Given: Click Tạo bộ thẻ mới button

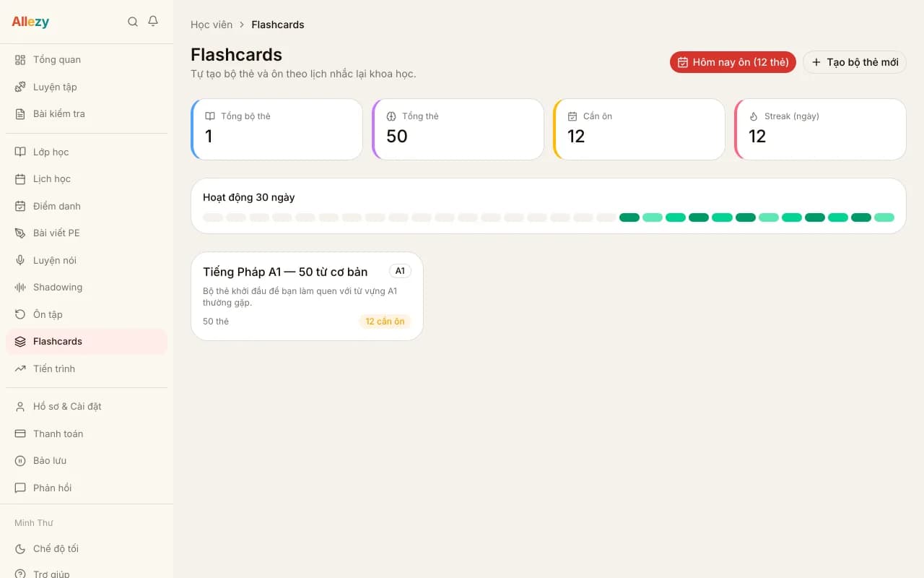Looking at the screenshot, I should click(x=855, y=62).
